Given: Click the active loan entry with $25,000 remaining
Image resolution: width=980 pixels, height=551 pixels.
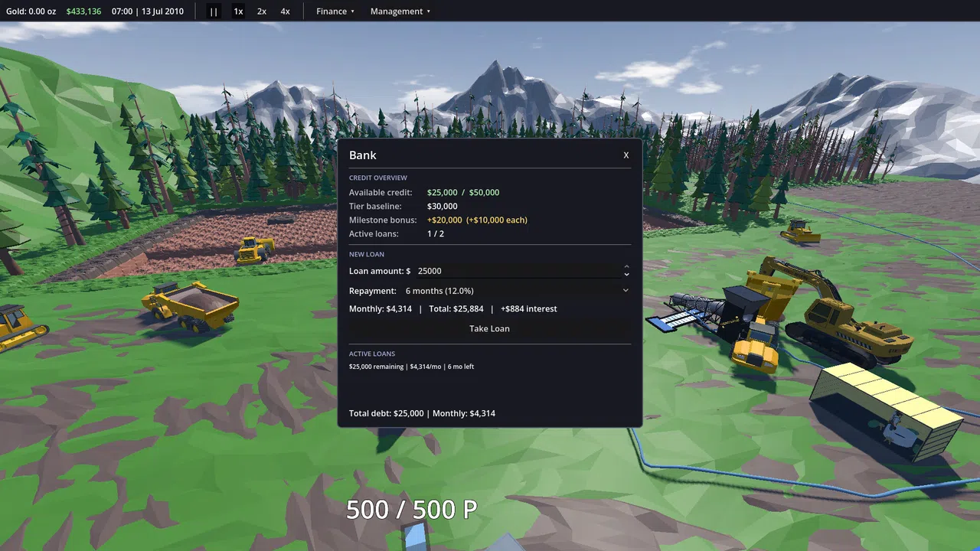Looking at the screenshot, I should (411, 367).
